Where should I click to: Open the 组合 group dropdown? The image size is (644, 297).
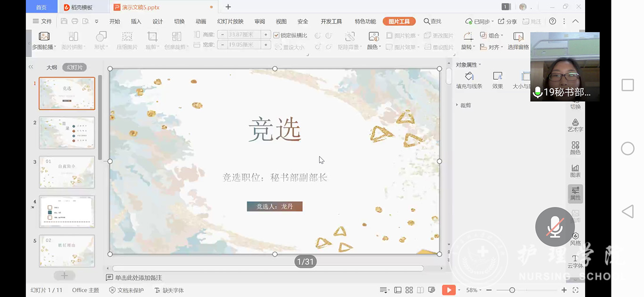click(x=491, y=35)
